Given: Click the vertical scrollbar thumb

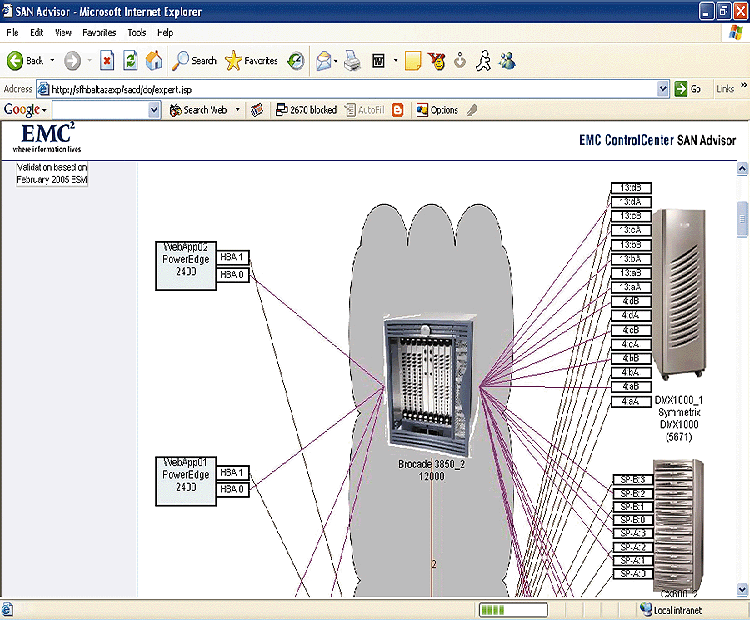Looking at the screenshot, I should coord(742,219).
